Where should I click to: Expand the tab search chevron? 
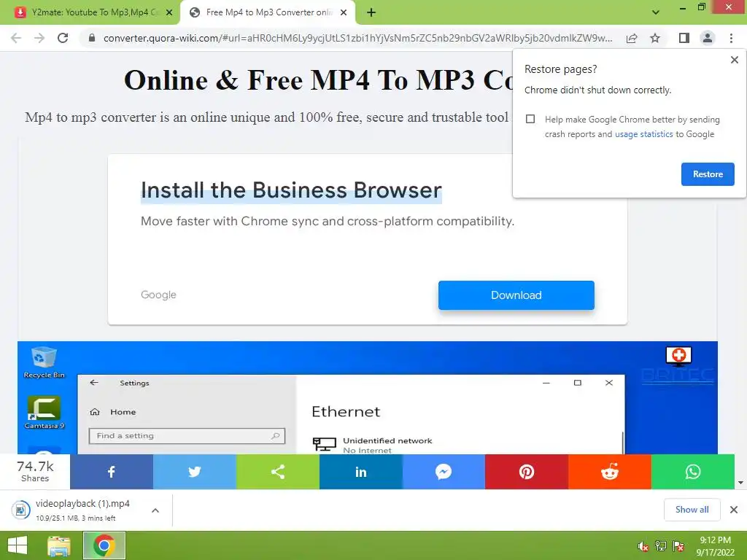click(x=656, y=12)
